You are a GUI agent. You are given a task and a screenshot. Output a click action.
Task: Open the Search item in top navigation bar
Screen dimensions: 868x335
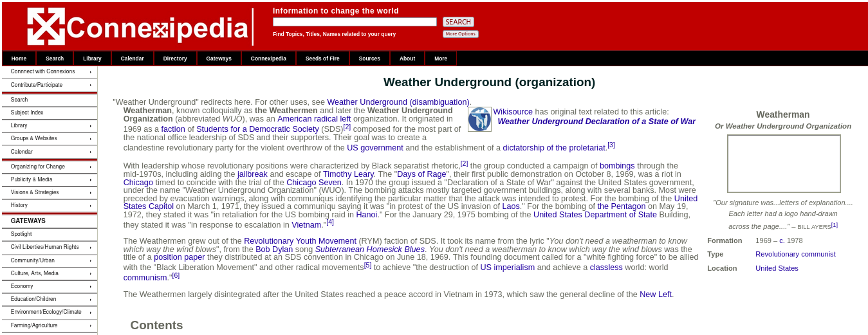click(x=55, y=59)
